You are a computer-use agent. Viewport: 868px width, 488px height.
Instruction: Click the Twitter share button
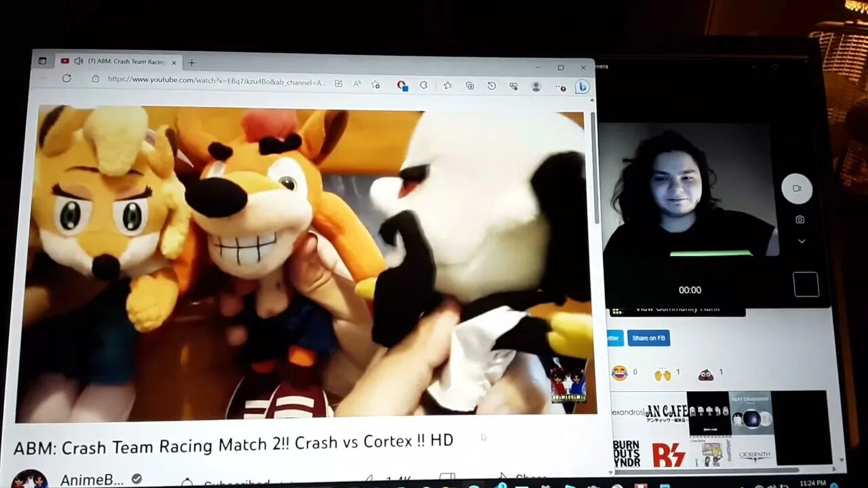pos(614,338)
